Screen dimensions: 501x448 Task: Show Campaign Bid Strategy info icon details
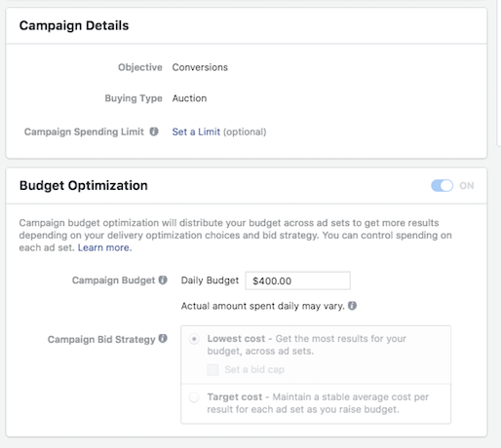pyautogui.click(x=163, y=339)
